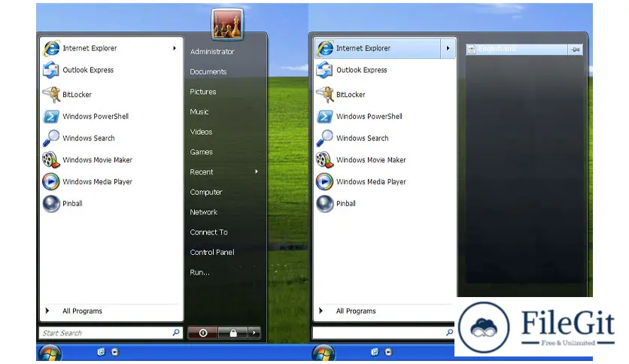Expand the Internet Explorer arrow in left Start menu

[x=175, y=48]
